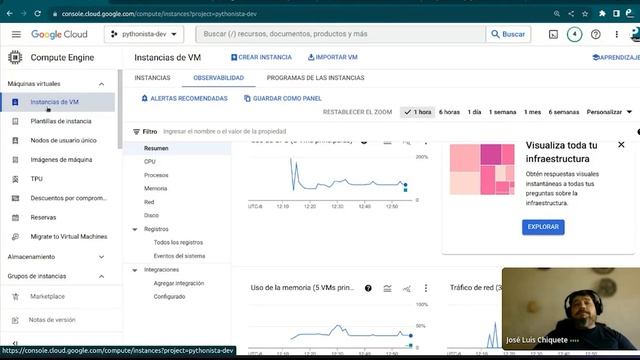The width and height of the screenshot is (640, 360).
Task: Open the top bar three-dot settings menu
Action: (616, 34)
